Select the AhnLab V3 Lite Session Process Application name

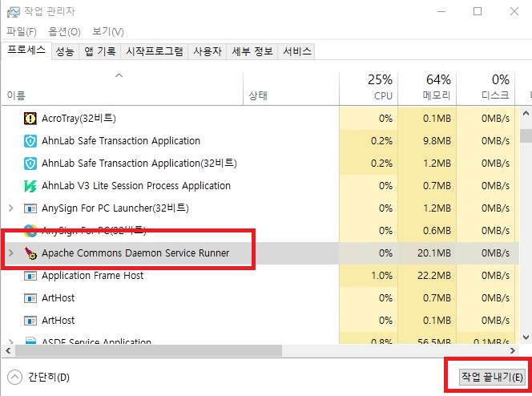[136, 186]
